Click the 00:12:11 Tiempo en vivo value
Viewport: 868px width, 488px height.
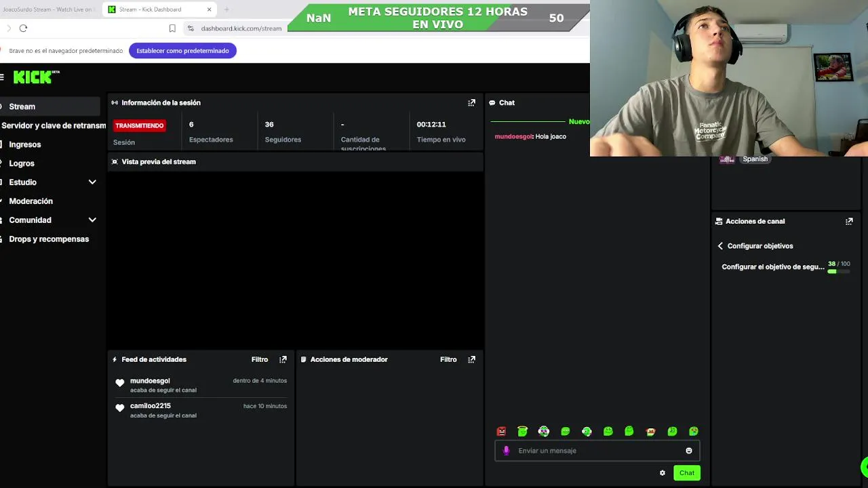[x=431, y=125]
